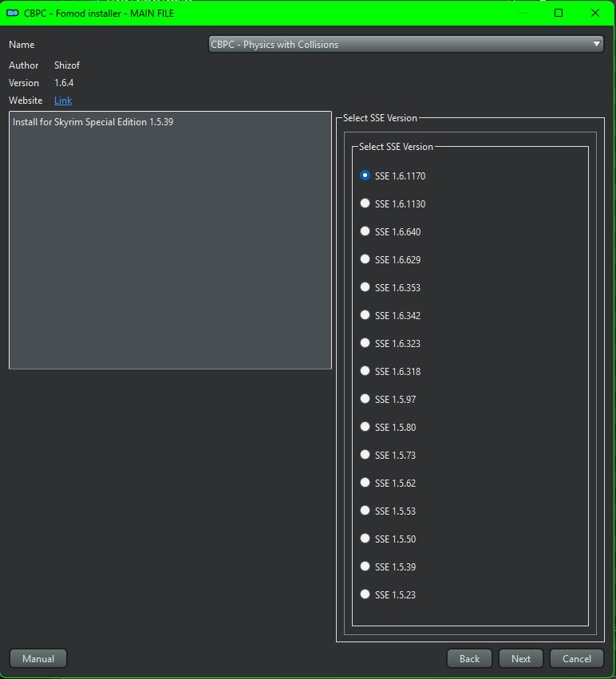The image size is (616, 679).
Task: Click the version value 1.6.4
Action: coord(64,83)
